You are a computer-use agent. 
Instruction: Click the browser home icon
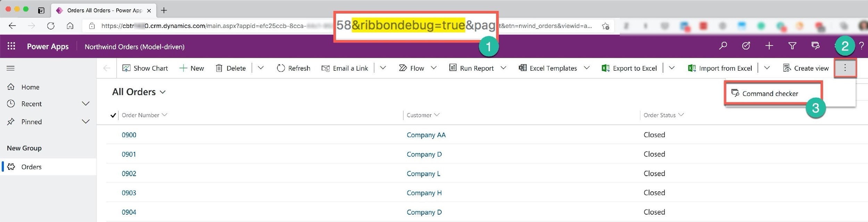70,26
